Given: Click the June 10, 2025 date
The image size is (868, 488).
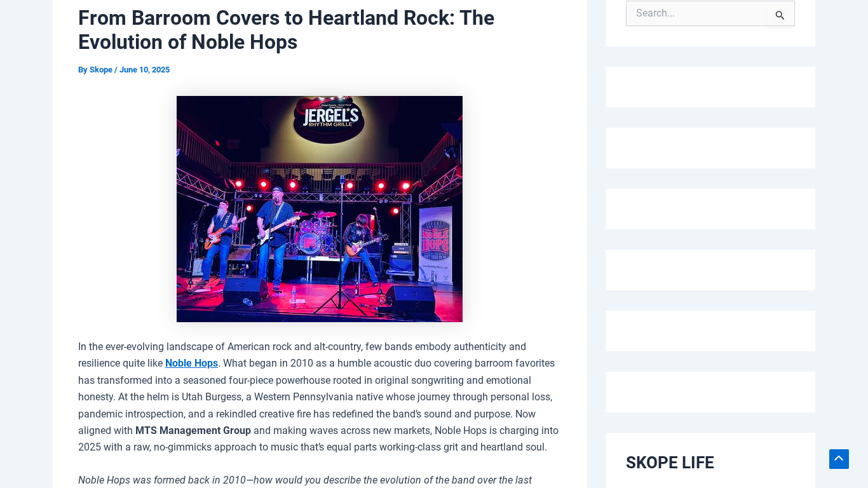Looking at the screenshot, I should (x=144, y=70).
